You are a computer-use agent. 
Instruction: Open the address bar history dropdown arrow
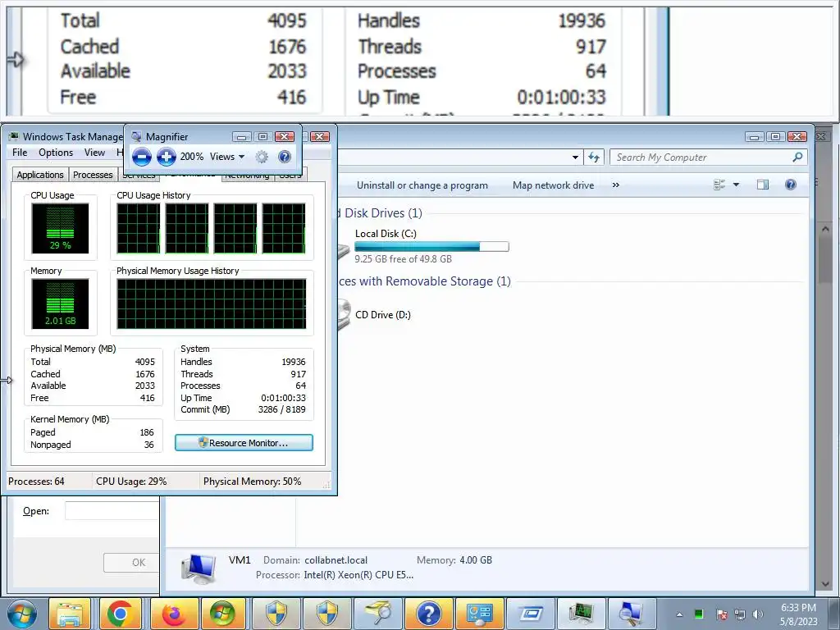click(x=575, y=157)
